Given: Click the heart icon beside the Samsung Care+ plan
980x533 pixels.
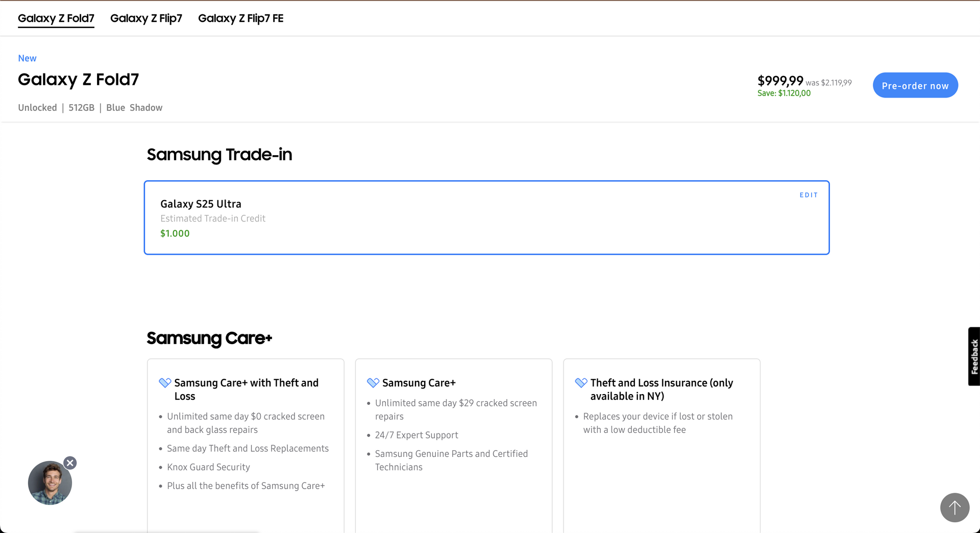Looking at the screenshot, I should pyautogui.click(x=373, y=383).
